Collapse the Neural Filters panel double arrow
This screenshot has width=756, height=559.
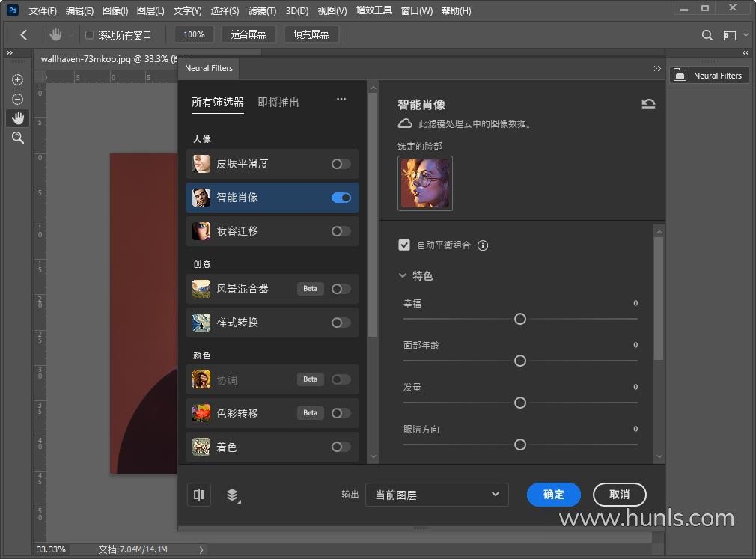click(x=657, y=68)
